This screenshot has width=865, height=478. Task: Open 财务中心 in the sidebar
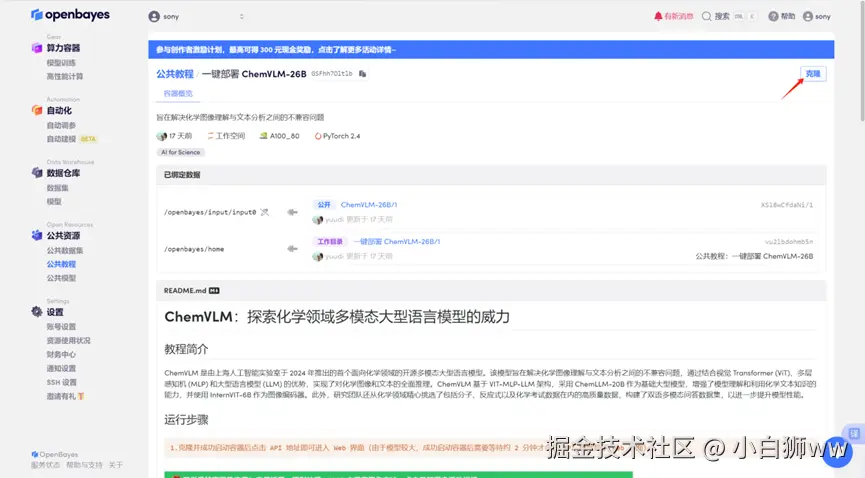(61, 354)
